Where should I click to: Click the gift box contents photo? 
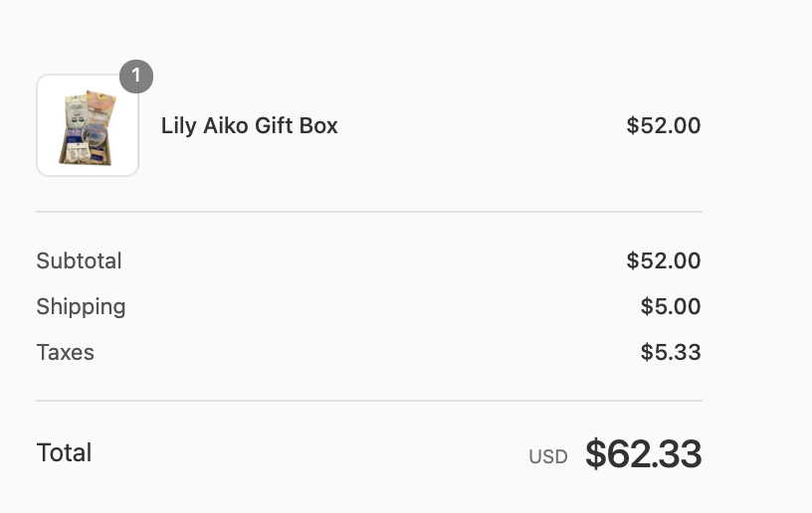click(89, 129)
